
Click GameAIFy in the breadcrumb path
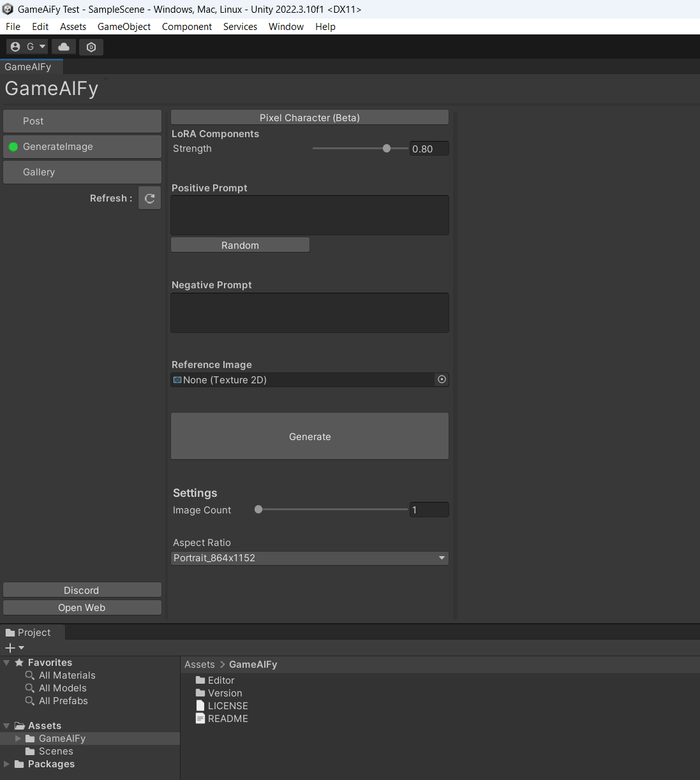[253, 665]
